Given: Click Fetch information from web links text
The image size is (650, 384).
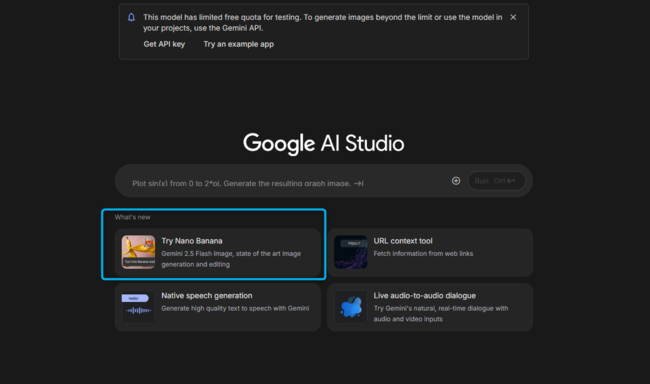Looking at the screenshot, I should [x=423, y=253].
